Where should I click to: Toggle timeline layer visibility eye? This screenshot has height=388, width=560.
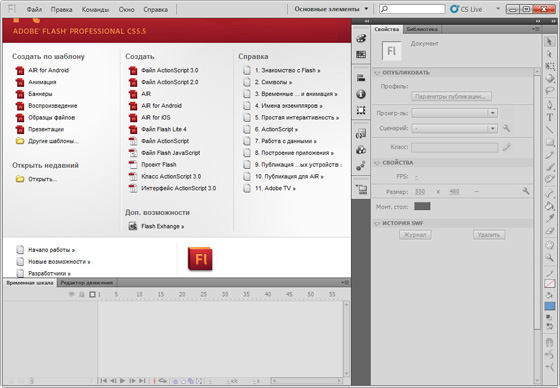[72, 294]
